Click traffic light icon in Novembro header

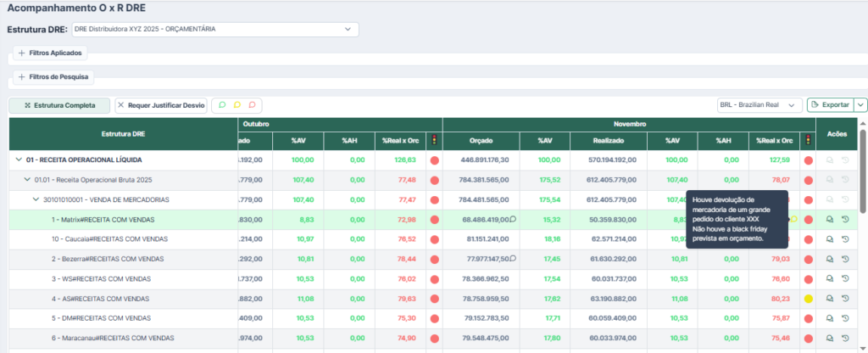808,140
